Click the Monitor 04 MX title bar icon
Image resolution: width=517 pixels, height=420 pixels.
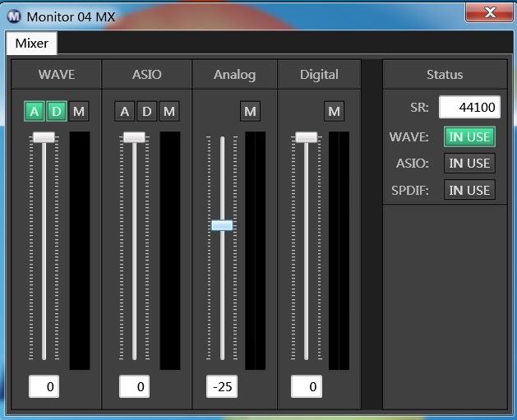click(x=15, y=16)
